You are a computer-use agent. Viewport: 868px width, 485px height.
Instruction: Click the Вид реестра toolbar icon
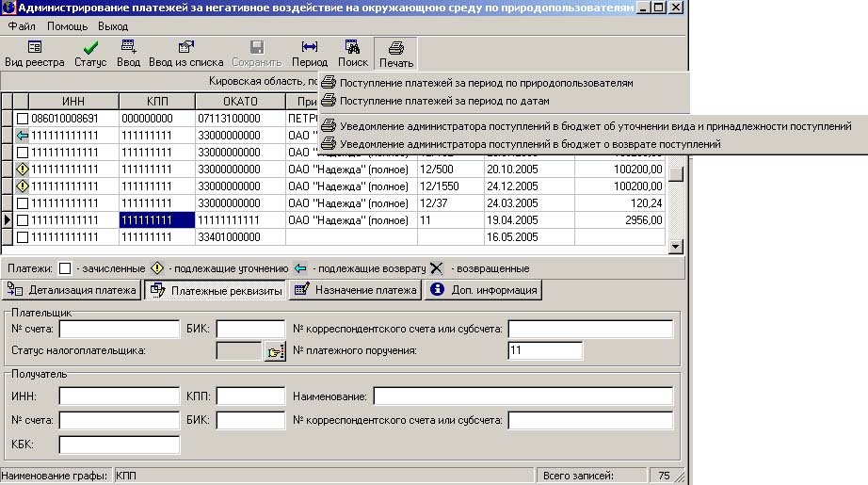[x=34, y=46]
